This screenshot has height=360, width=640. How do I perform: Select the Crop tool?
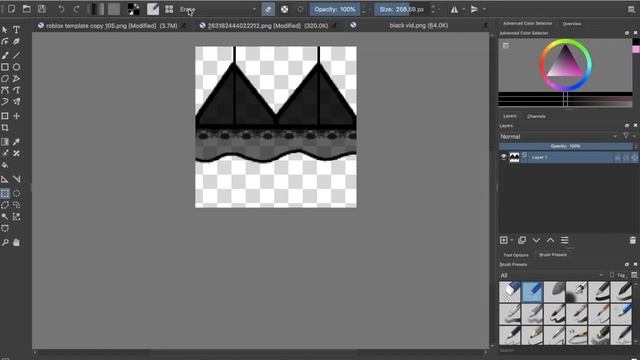pos(5,128)
